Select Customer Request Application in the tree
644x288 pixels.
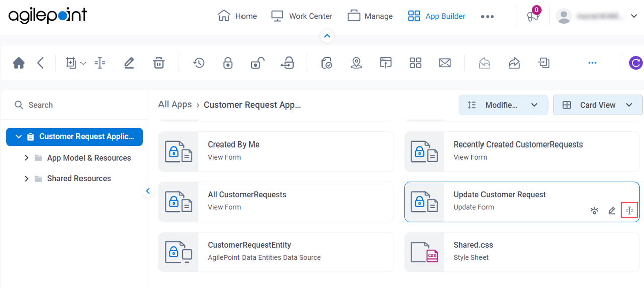(74, 137)
